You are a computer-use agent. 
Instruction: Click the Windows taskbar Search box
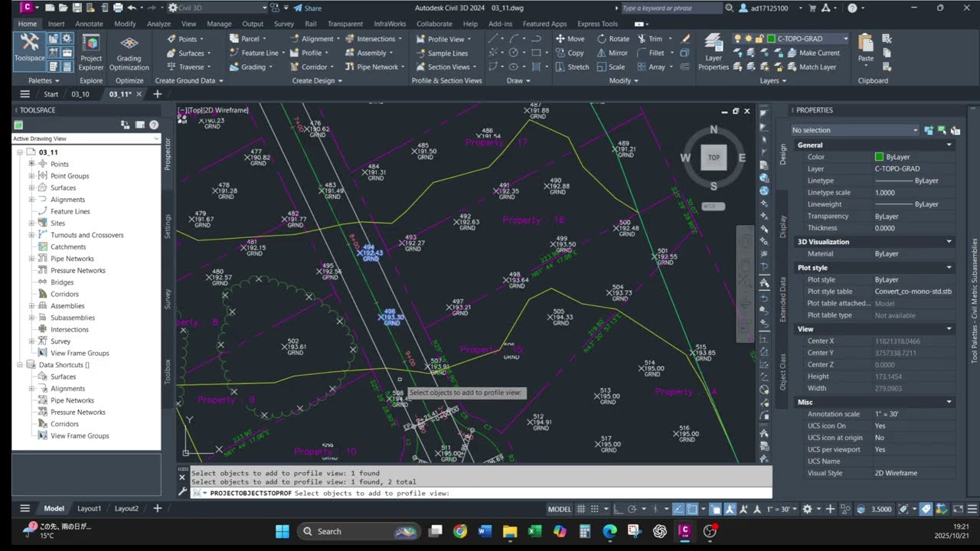[x=358, y=531]
